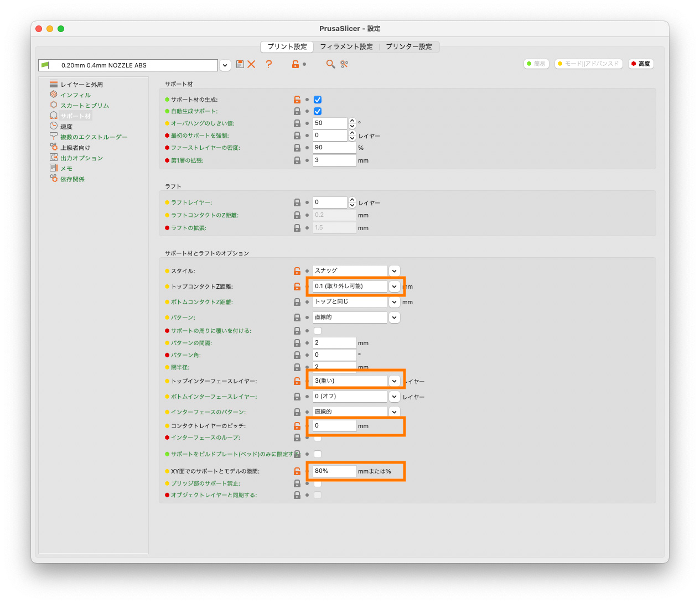Click the orange unlock icon for XY面でのサポートとモデルの隙間

coord(297,471)
